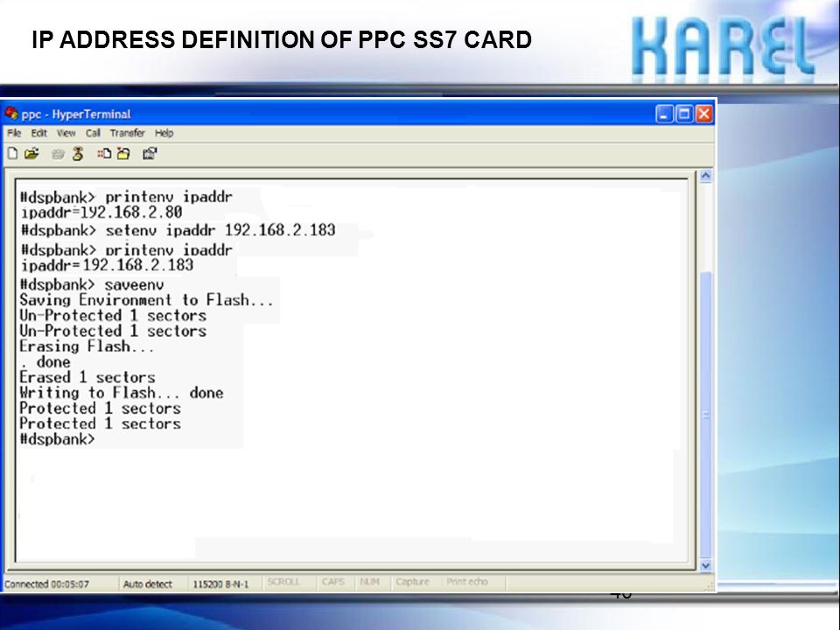Image resolution: width=840 pixels, height=630 pixels.
Task: Click the 'setenv ipaddr 192.168.2.183' line
Action: tap(178, 230)
